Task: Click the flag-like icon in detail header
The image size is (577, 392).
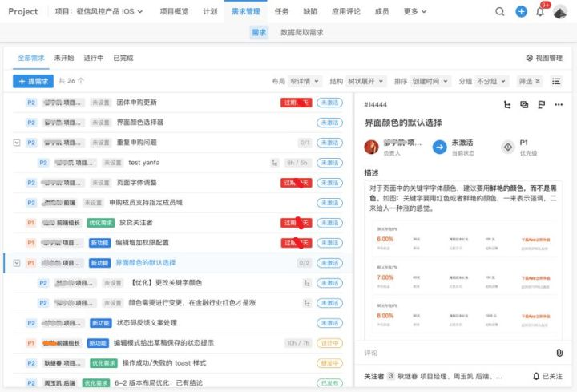Action: click(x=541, y=105)
